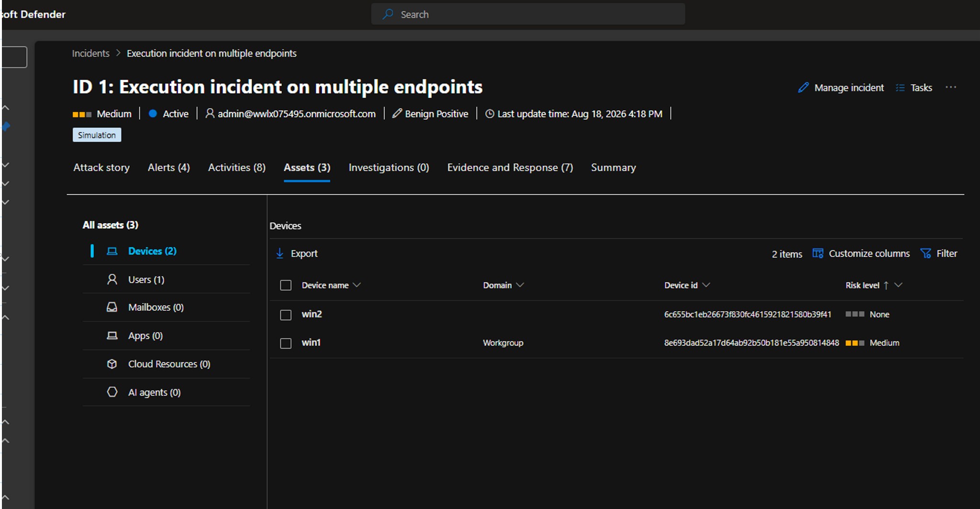Sort by Risk level using the arrow
Image resolution: width=980 pixels, height=509 pixels.
pyautogui.click(x=886, y=285)
